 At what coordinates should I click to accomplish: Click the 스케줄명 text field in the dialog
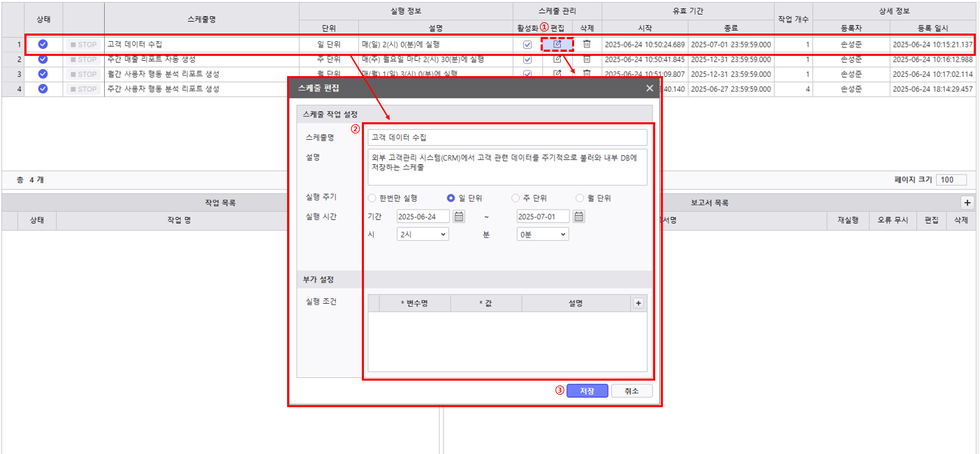pyautogui.click(x=507, y=138)
